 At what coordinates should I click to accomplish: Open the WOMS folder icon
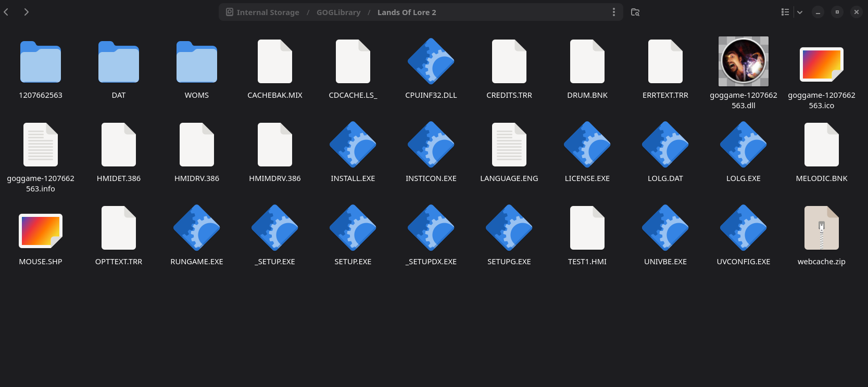(x=197, y=61)
